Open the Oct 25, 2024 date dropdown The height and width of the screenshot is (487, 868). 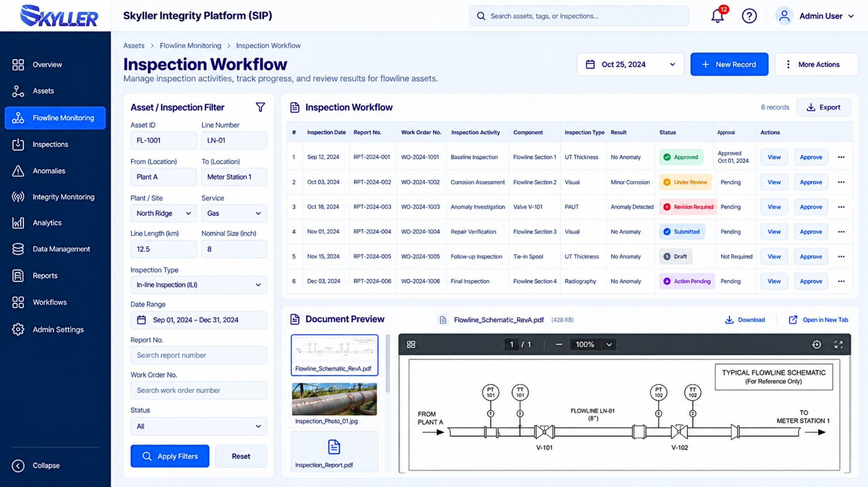pyautogui.click(x=630, y=64)
